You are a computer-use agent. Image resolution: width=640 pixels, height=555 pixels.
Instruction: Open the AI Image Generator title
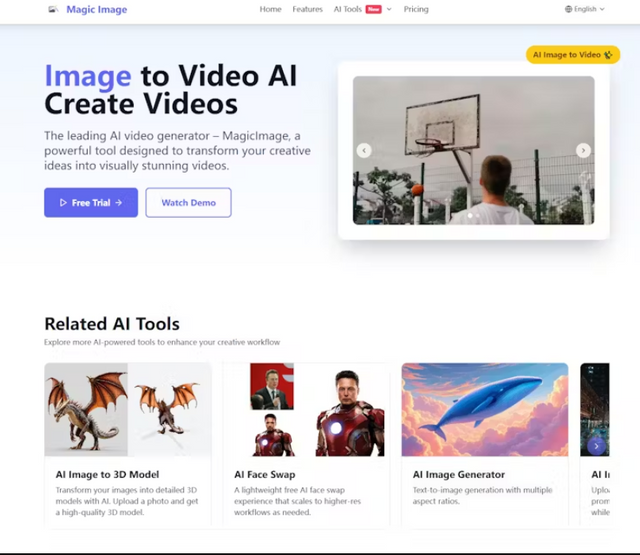459,474
